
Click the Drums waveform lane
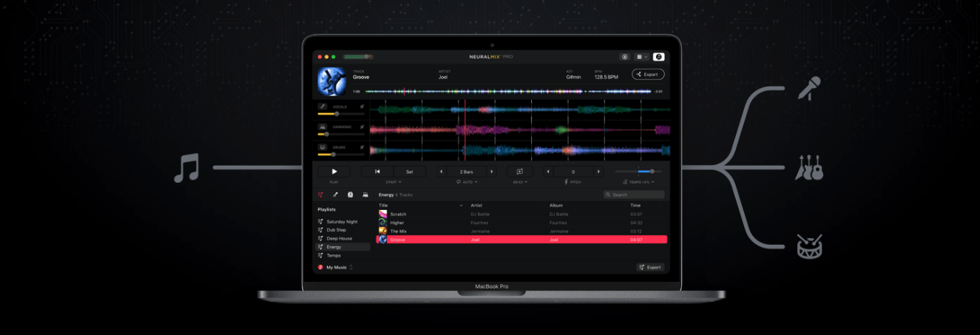pos(520,150)
